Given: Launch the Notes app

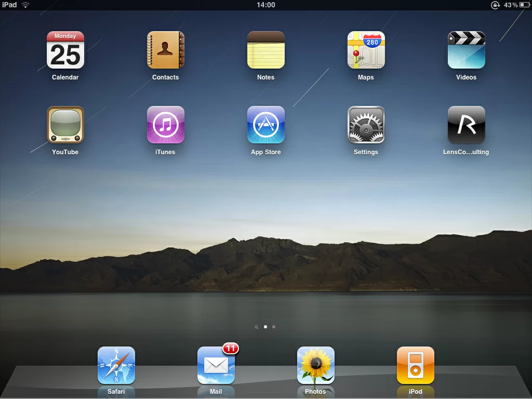Looking at the screenshot, I should pos(265,50).
